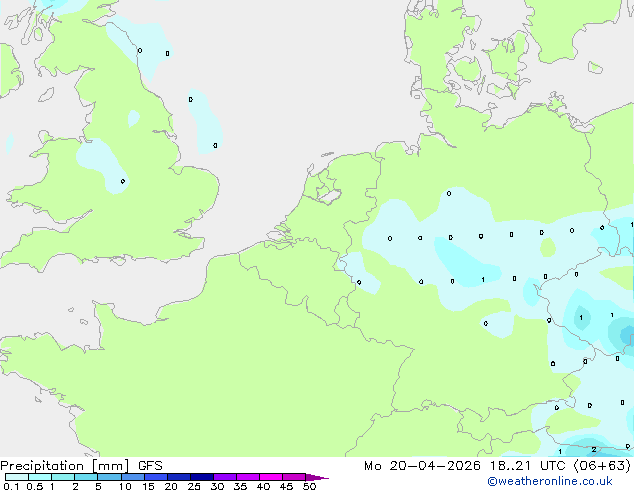The height and width of the screenshot is (490, 634).
Task: Click the 1–2 mm legend swatch
Action: (63, 477)
